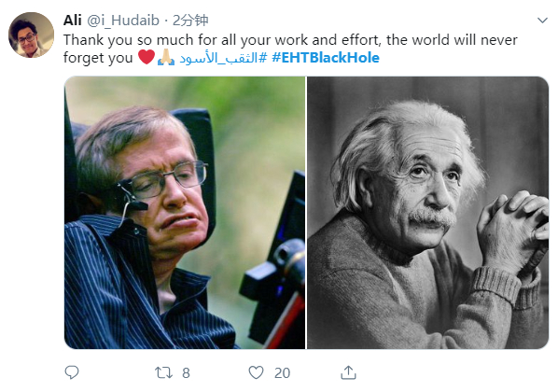Expand the tweet options chevron menu
Viewport: 558px width, 392px height.
pos(542,21)
